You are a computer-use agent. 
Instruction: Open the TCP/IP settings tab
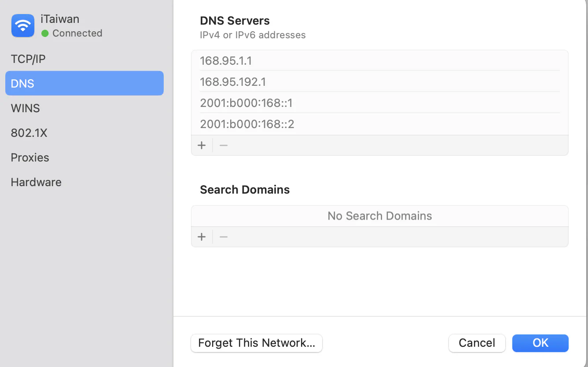tap(28, 59)
